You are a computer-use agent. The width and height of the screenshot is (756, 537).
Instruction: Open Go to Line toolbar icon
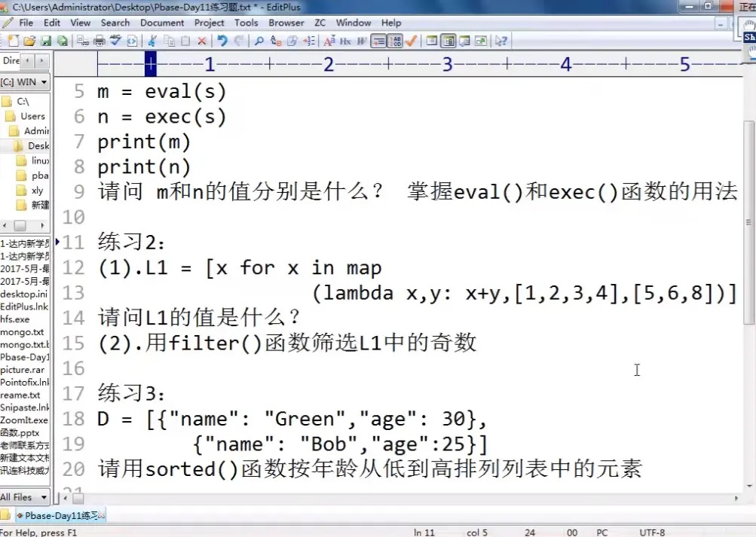pos(308,41)
